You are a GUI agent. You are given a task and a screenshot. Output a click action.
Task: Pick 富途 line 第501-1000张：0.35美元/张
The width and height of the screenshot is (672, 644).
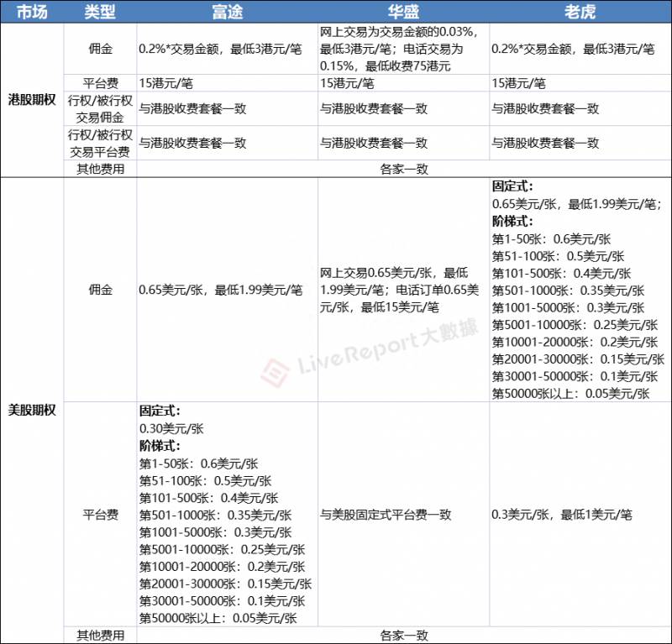pos(215,515)
